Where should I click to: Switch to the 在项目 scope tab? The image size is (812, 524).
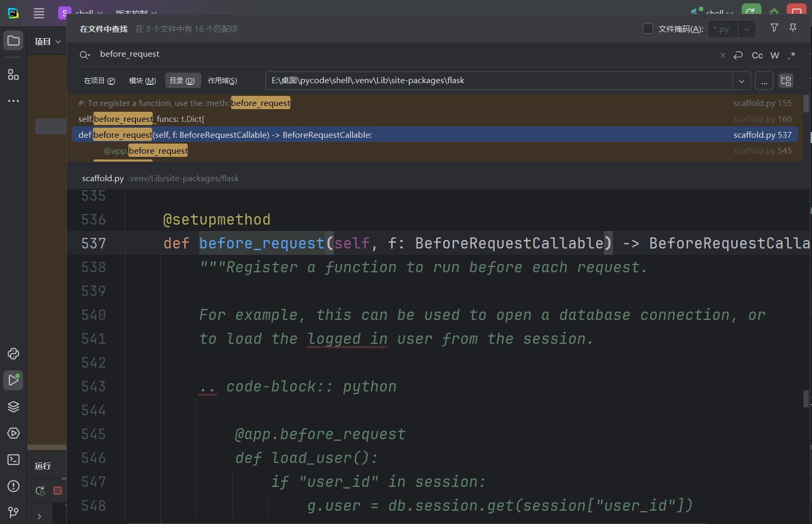pyautogui.click(x=100, y=81)
